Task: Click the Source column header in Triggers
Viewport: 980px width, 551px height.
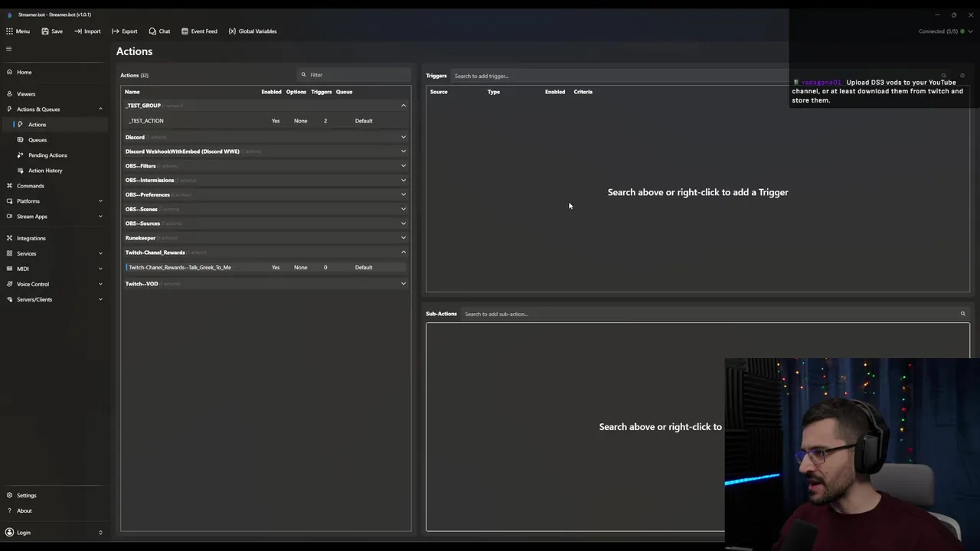Action: tap(439, 92)
